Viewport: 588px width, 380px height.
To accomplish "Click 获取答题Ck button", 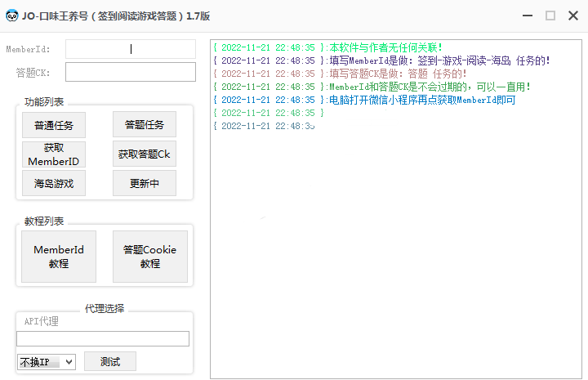I will 145,154.
